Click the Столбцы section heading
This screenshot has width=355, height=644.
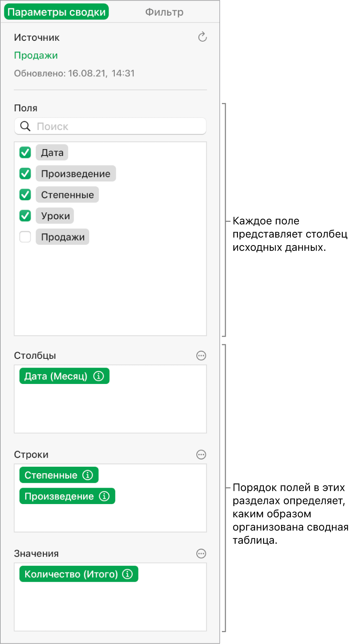(35, 356)
